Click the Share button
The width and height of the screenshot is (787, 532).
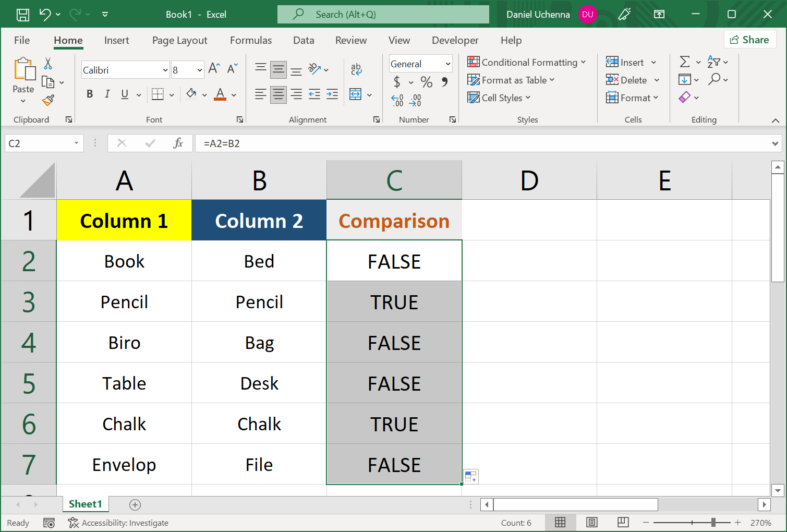749,39
